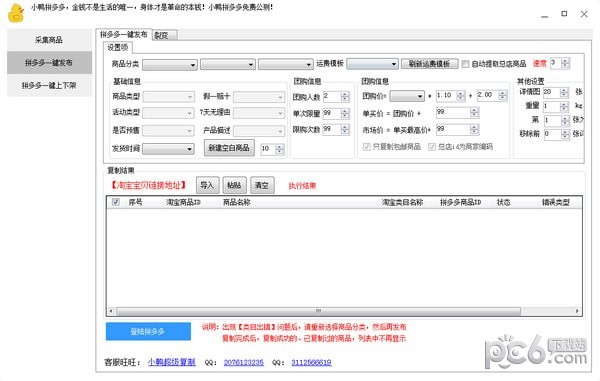Image resolution: width=600 pixels, height=381 pixels.
Task: Click the red 执行结果 label
Action: point(302,186)
